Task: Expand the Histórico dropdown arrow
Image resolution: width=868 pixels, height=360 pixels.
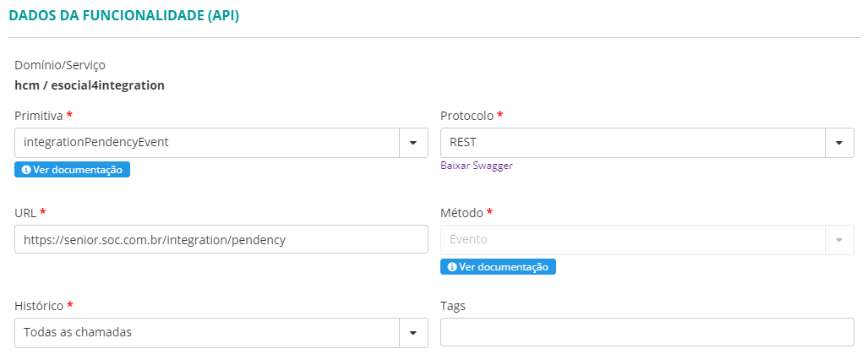Action: coord(413,333)
